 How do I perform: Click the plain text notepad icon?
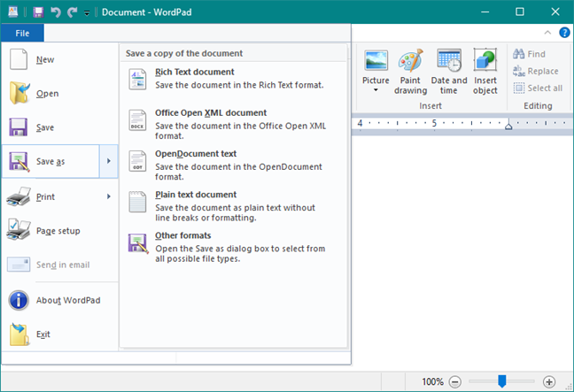point(137,203)
